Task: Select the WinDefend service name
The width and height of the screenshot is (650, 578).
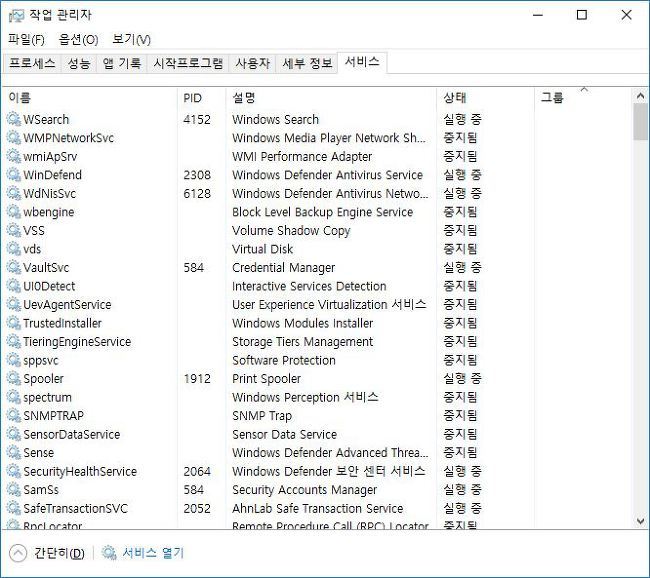Action: tap(52, 175)
